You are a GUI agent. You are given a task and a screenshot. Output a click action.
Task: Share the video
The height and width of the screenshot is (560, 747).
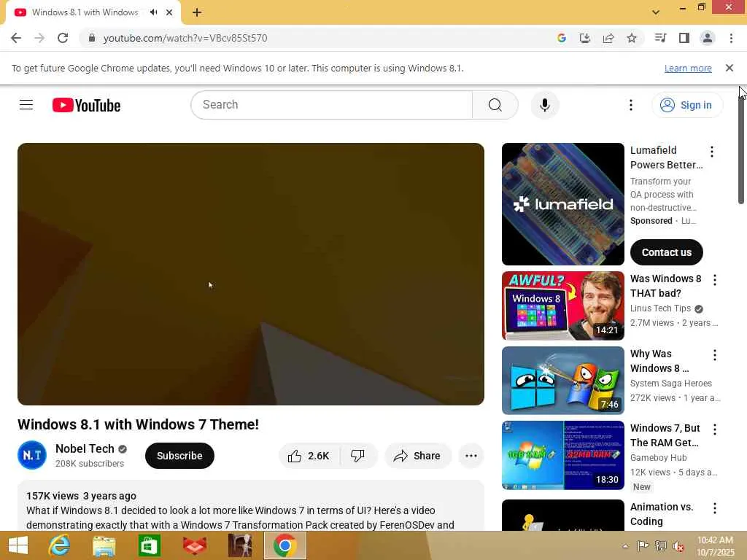click(x=418, y=456)
